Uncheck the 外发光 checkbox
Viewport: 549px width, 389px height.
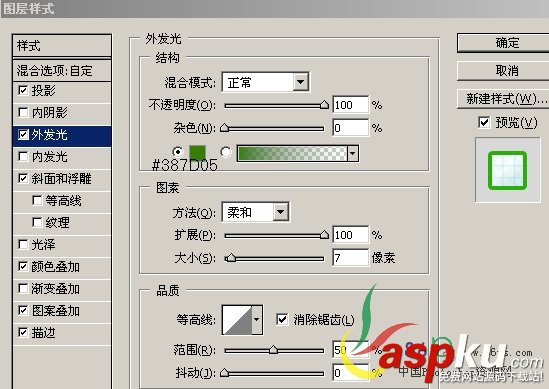(x=23, y=135)
